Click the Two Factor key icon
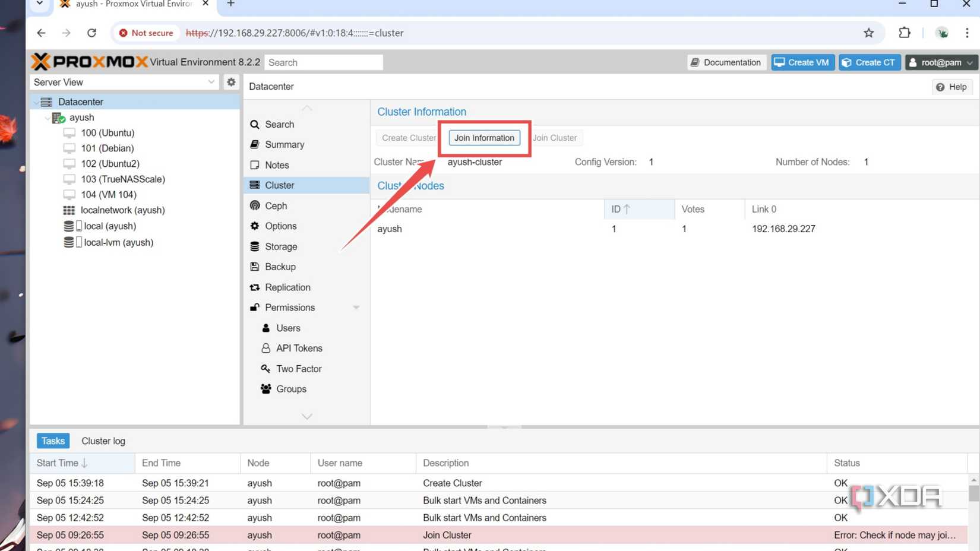 (266, 369)
